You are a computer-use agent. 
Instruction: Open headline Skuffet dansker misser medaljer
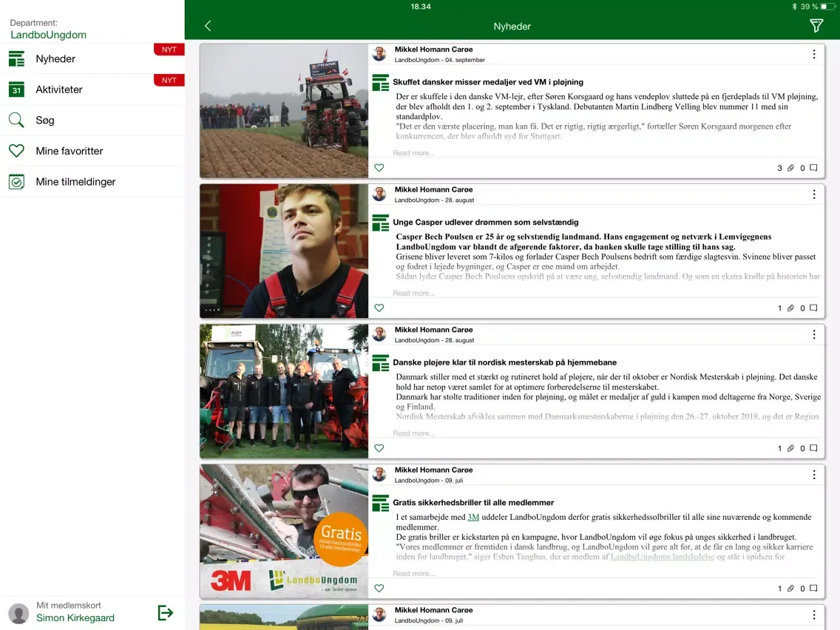[488, 82]
